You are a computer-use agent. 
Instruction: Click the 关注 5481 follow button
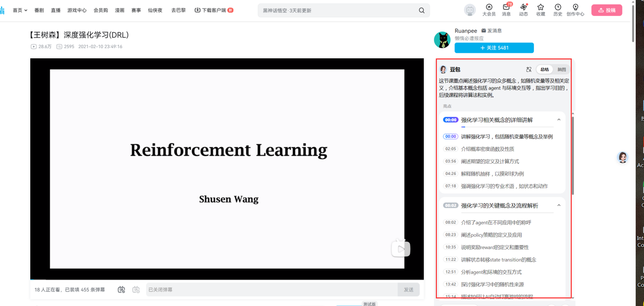click(x=494, y=48)
